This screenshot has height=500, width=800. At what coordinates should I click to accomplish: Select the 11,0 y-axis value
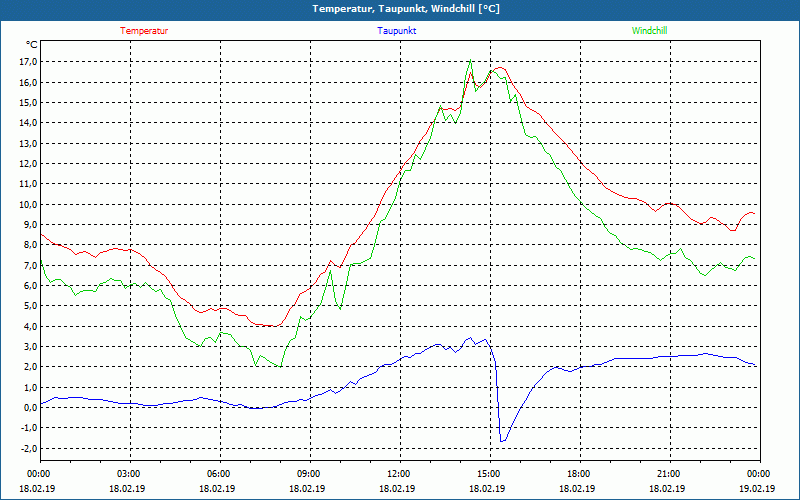(x=28, y=184)
